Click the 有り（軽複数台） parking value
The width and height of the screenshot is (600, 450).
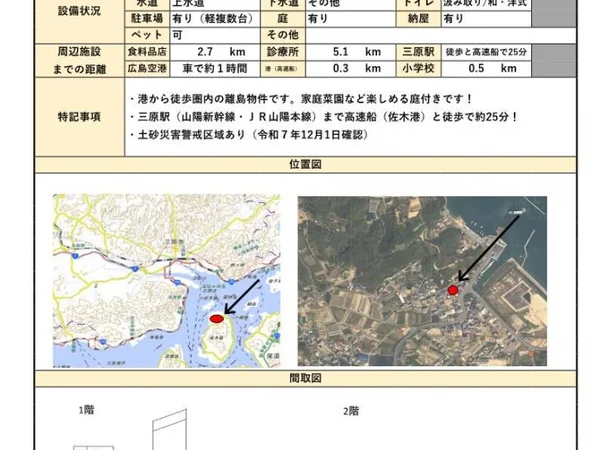pyautogui.click(x=215, y=18)
